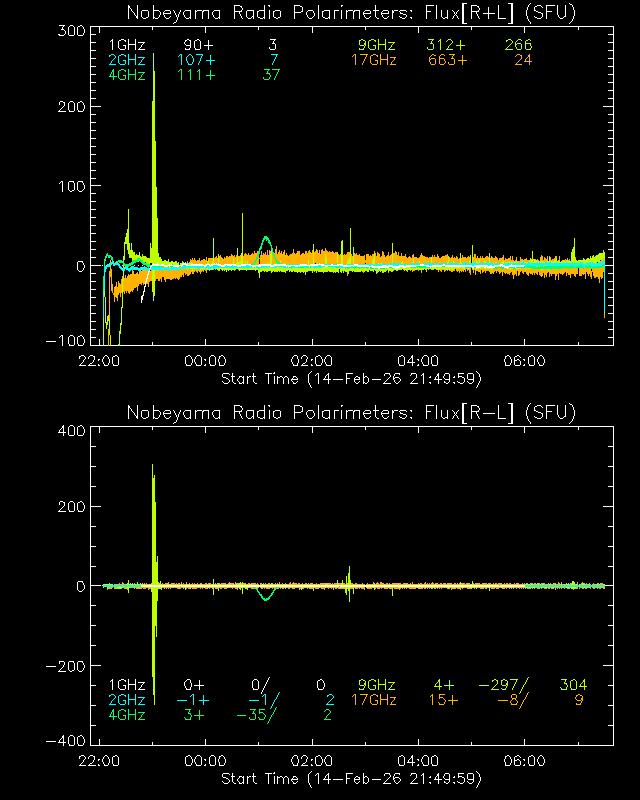Click the Flux[R+L] top plot title
The image size is (640, 800).
(x=351, y=12)
